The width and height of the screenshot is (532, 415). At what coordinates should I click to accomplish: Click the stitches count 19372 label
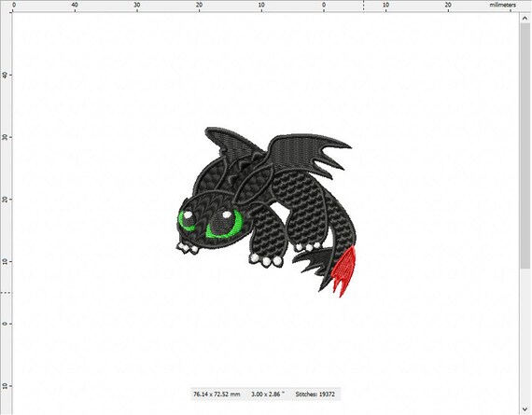pyautogui.click(x=315, y=394)
